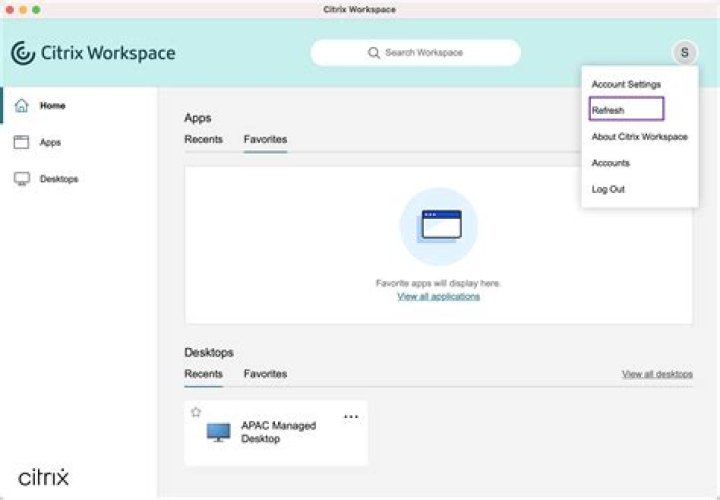The image size is (720, 500).
Task: Choose Log Out from the menu
Action: (608, 189)
